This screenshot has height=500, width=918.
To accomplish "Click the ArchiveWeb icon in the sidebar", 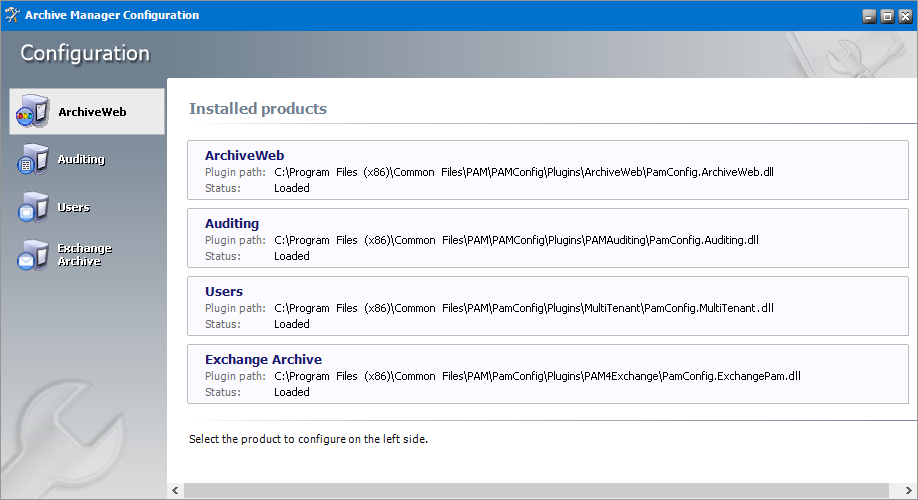I will click(32, 113).
